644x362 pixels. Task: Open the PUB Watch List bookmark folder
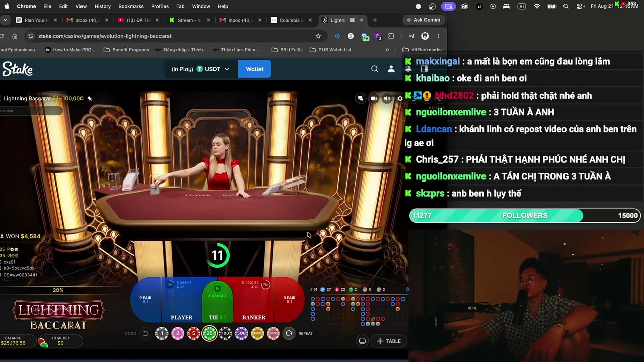330,50
